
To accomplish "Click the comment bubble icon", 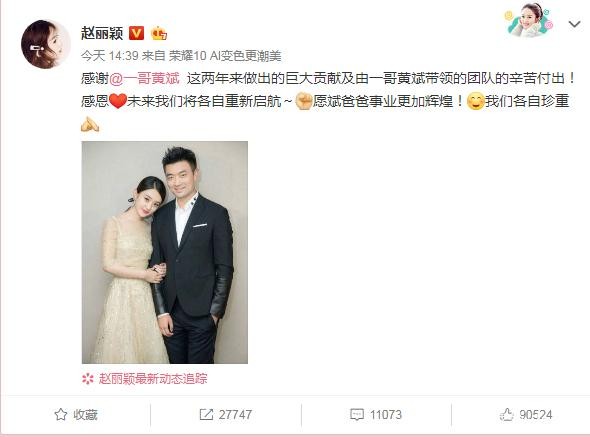I will pyautogui.click(x=357, y=415).
